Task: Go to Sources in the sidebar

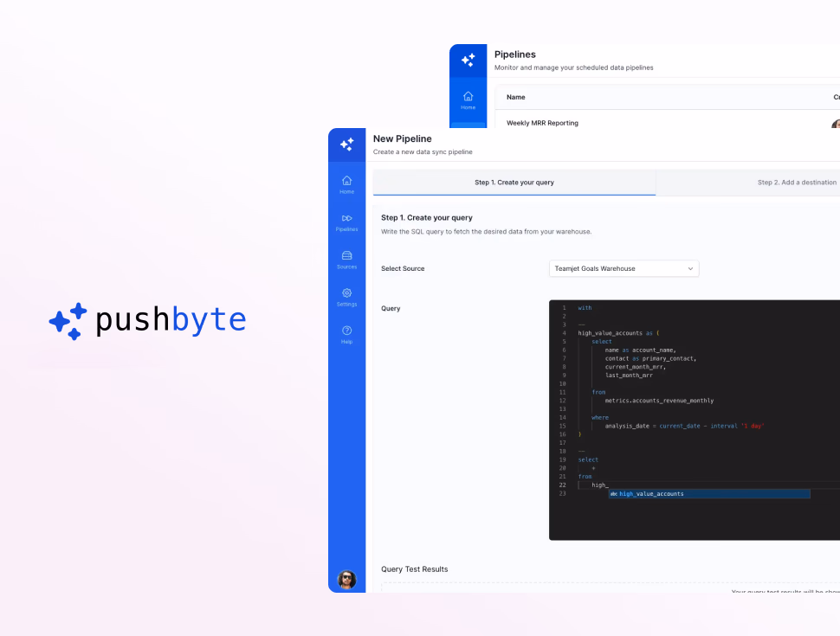Action: coord(346,258)
